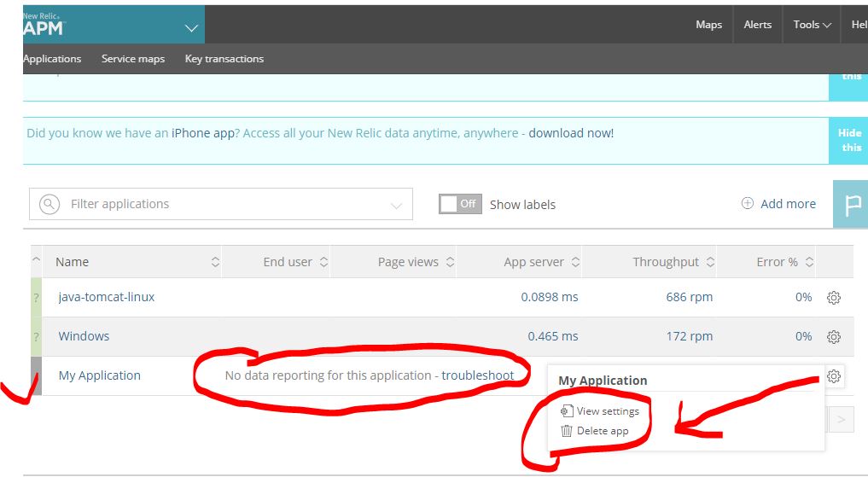Viewport: 868px width, 477px height.
Task: Click the magnifier icon in filter box
Action: pos(50,204)
